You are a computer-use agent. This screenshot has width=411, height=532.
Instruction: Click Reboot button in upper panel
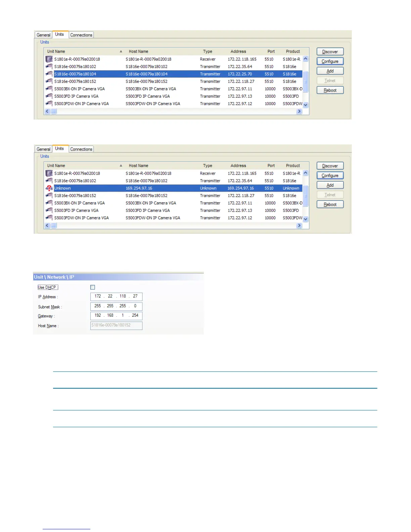pos(330,90)
